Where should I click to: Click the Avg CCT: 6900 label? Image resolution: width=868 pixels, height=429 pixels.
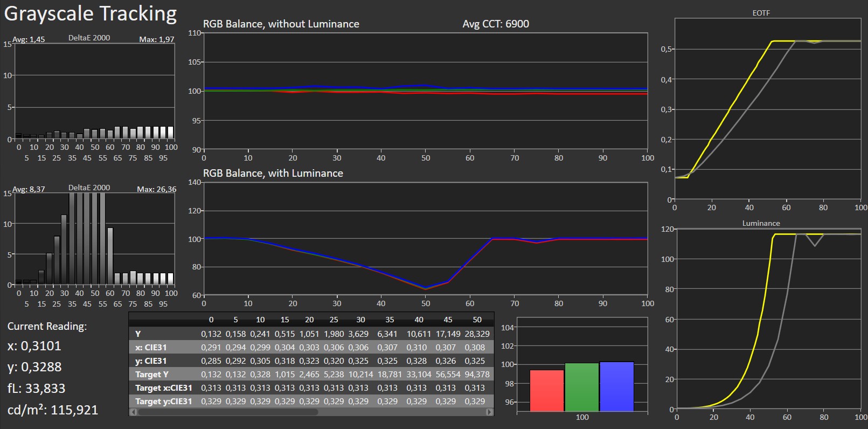point(495,24)
